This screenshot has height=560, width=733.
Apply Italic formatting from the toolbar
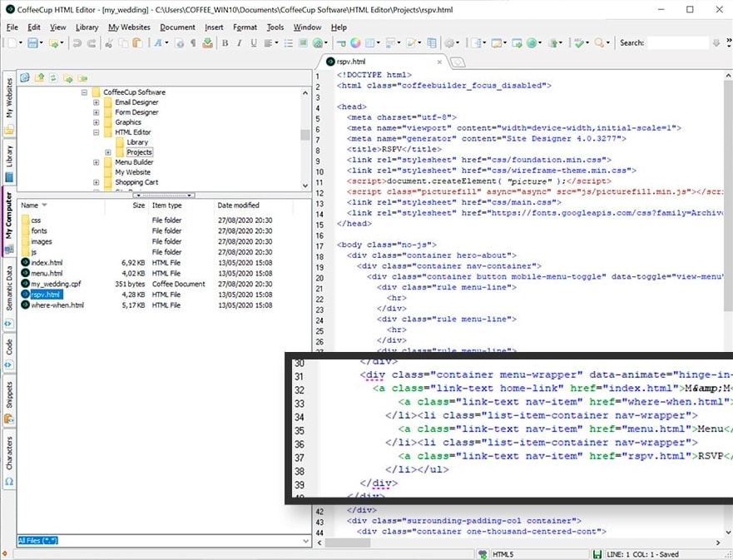pos(238,43)
